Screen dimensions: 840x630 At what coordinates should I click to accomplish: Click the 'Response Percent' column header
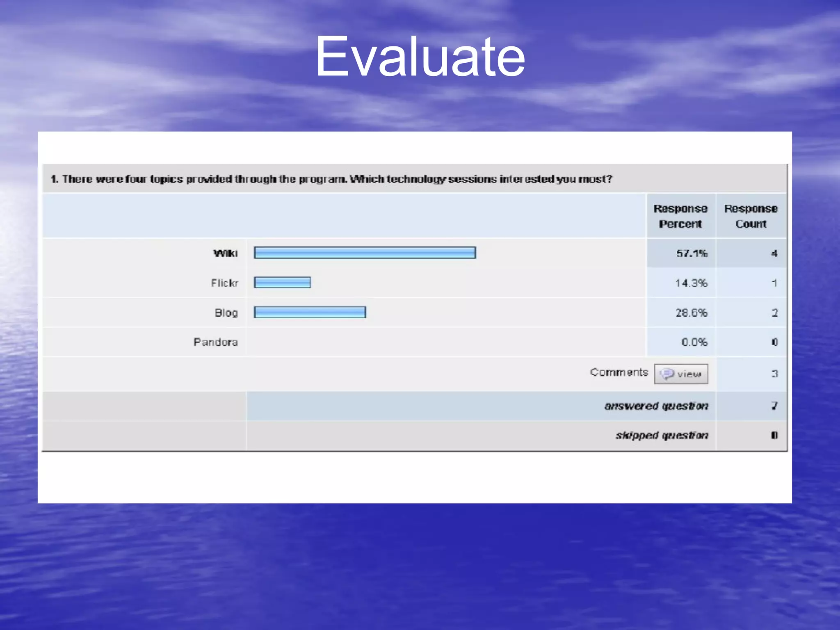click(x=680, y=216)
